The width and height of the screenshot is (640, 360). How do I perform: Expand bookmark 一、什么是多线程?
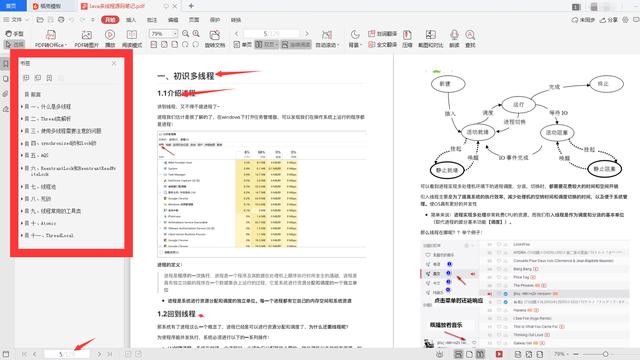pos(22,107)
